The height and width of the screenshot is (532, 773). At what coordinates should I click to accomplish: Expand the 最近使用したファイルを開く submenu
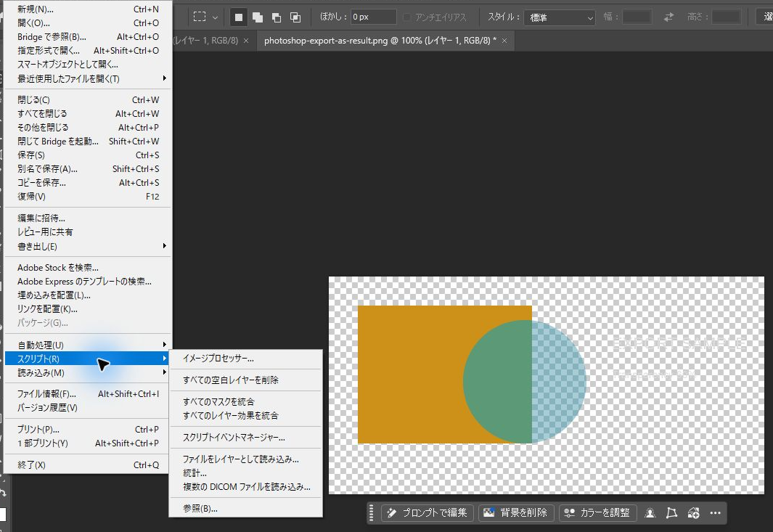88,78
